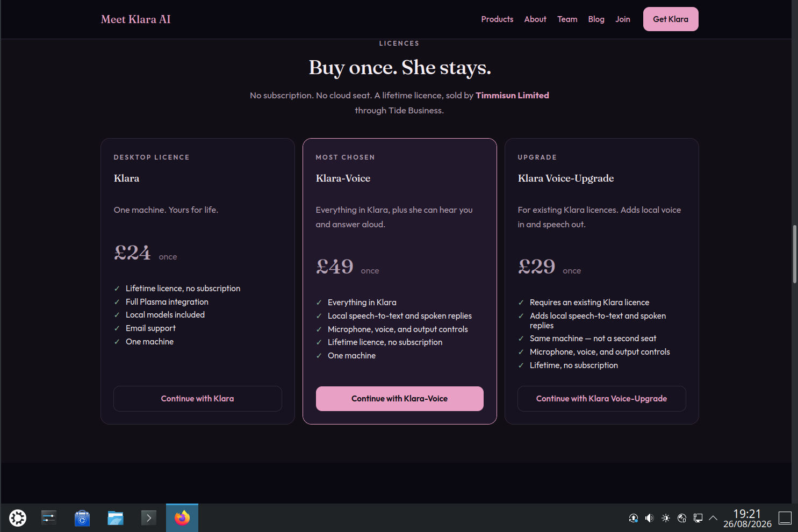Click 'Everything in Klara' feature
This screenshot has width=798, height=532.
[362, 303]
